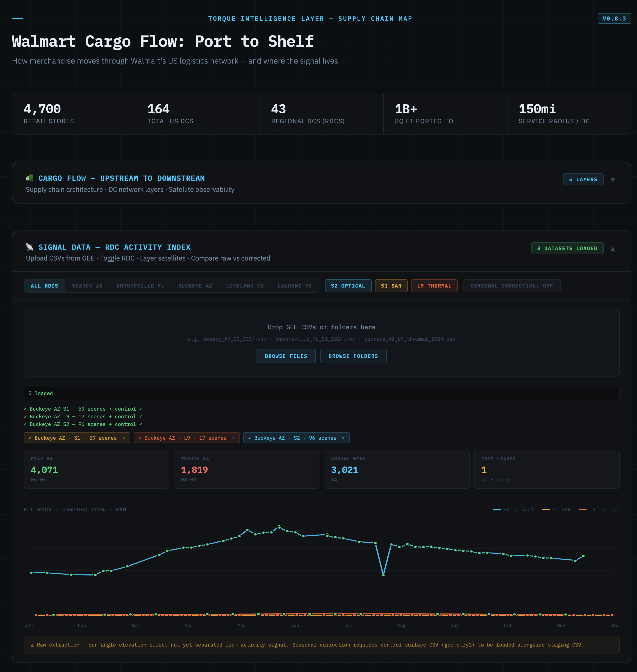Image resolution: width=637 pixels, height=672 pixels.
Task: Click the warning icon in raw extraction notice
Action: (32, 645)
